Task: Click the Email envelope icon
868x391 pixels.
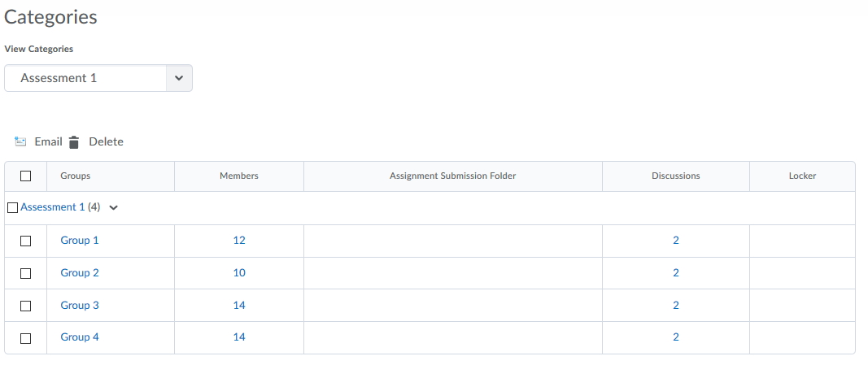Action: [x=20, y=141]
